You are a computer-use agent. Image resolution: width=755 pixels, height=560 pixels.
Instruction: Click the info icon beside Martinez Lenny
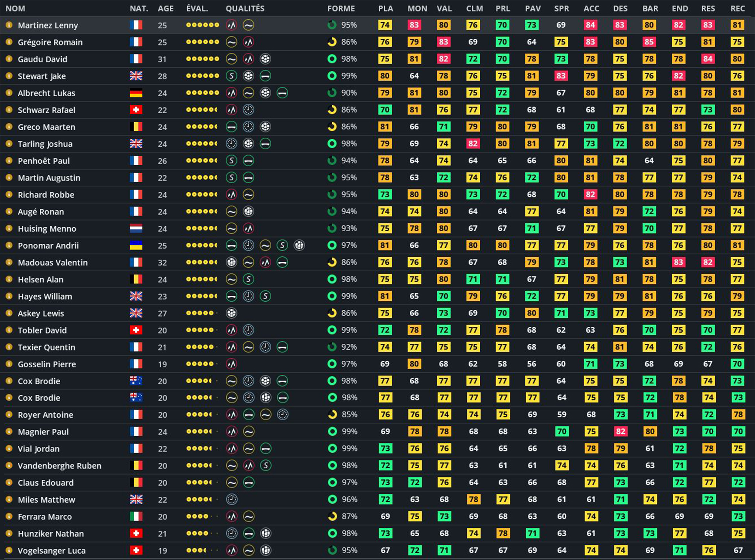click(x=9, y=25)
